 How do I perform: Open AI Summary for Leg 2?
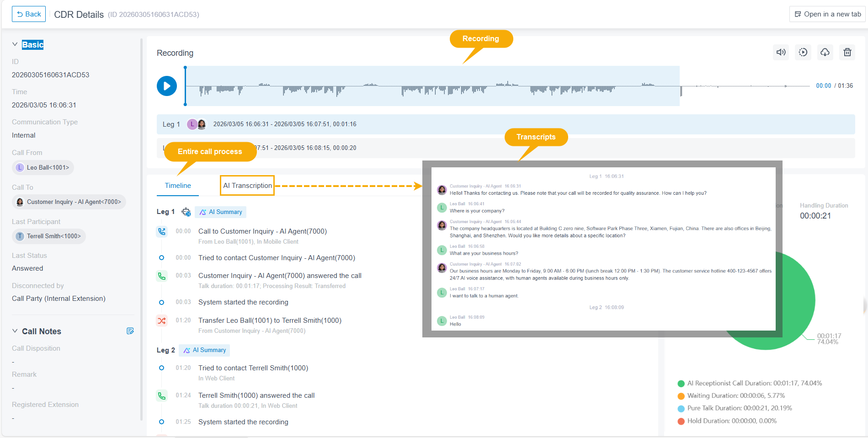click(x=204, y=350)
